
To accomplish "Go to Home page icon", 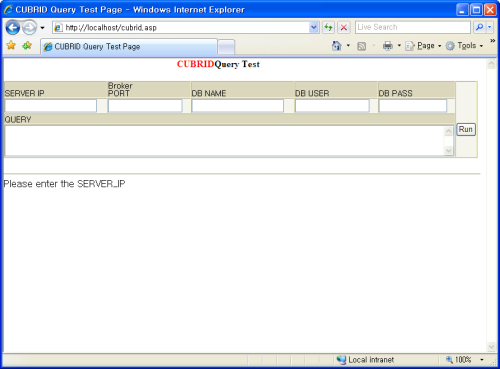I will (x=337, y=46).
